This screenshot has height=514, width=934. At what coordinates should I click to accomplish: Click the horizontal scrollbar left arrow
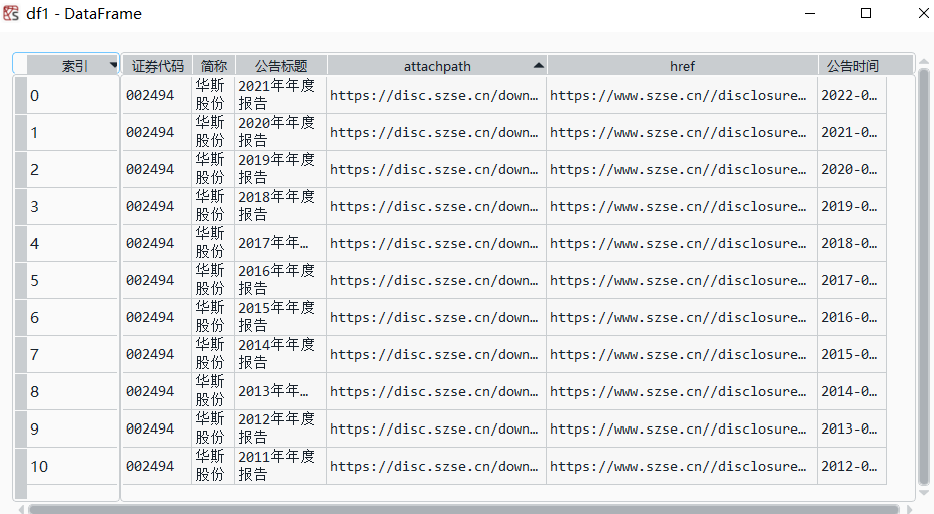(21, 509)
